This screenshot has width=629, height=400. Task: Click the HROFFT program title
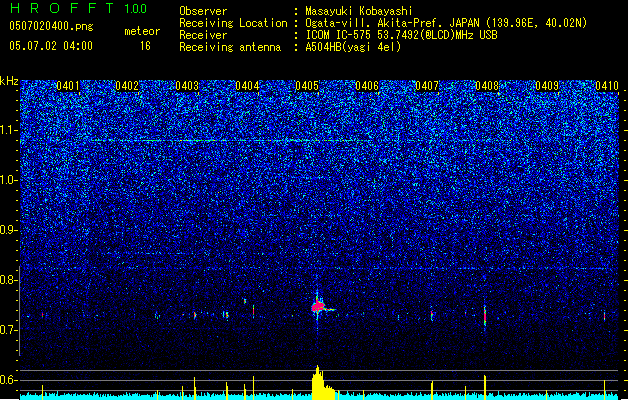[x=62, y=8]
